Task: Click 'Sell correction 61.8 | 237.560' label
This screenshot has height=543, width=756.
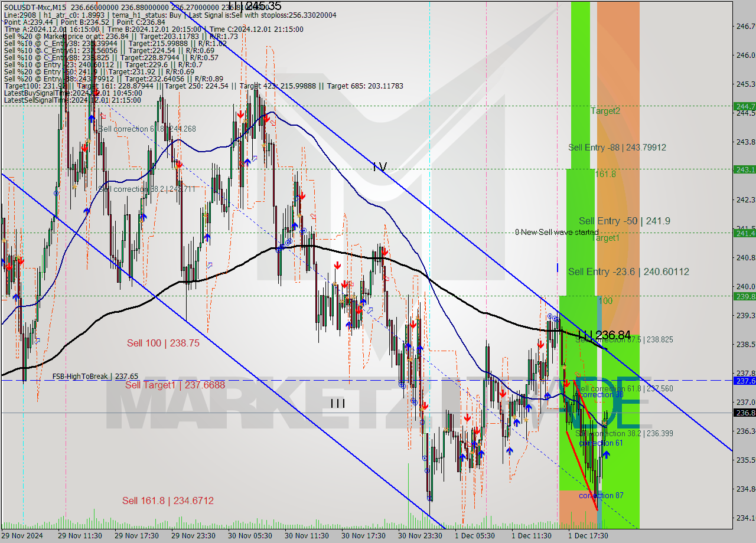Action: 624,389
